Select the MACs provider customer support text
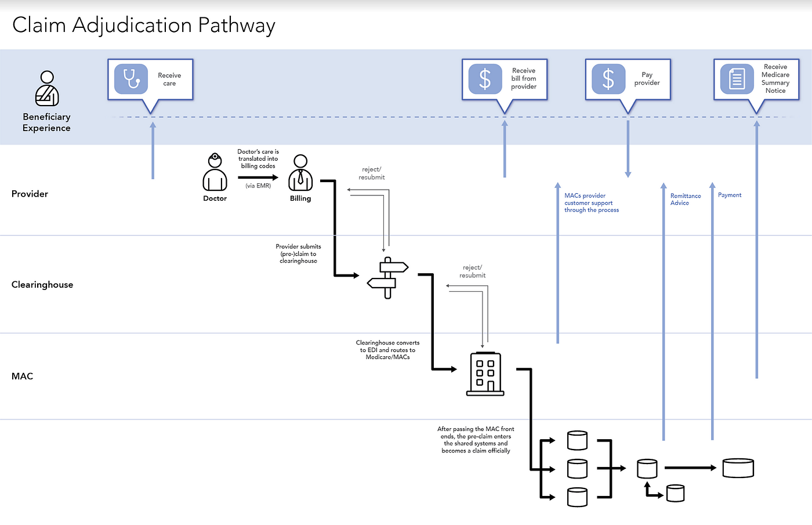The image size is (812, 525). tap(591, 202)
